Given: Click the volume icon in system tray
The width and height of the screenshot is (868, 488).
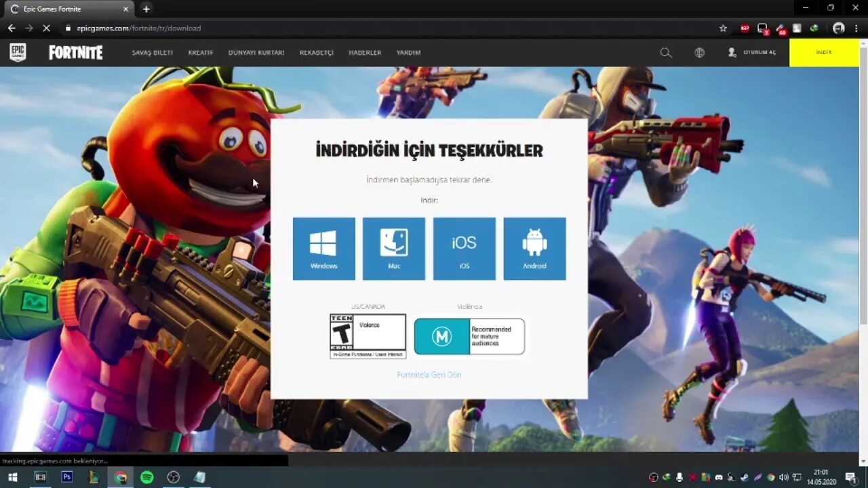Looking at the screenshot, I should 784,477.
